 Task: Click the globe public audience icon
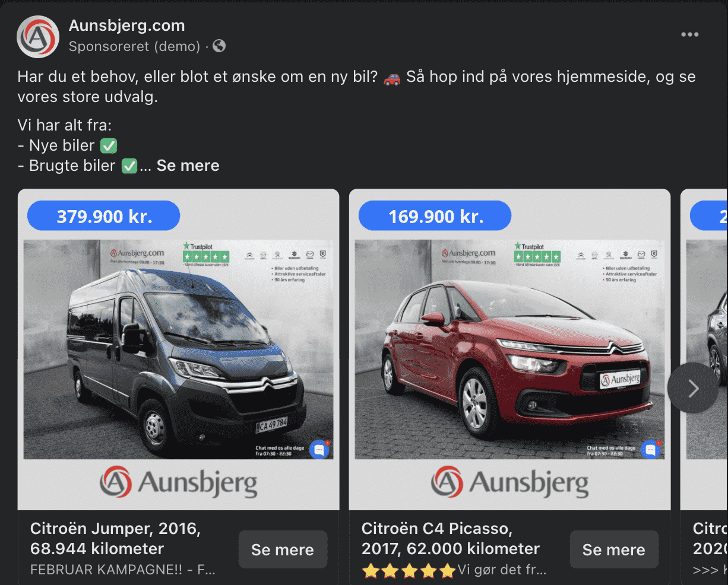click(x=219, y=46)
